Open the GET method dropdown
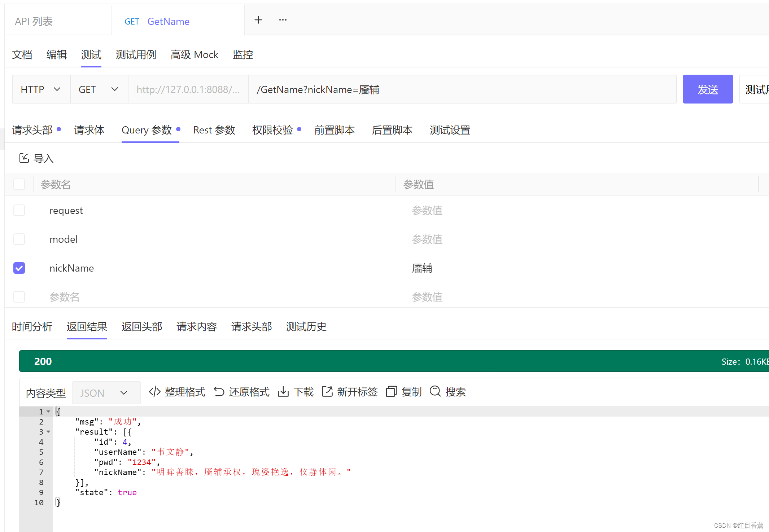 tap(99, 89)
